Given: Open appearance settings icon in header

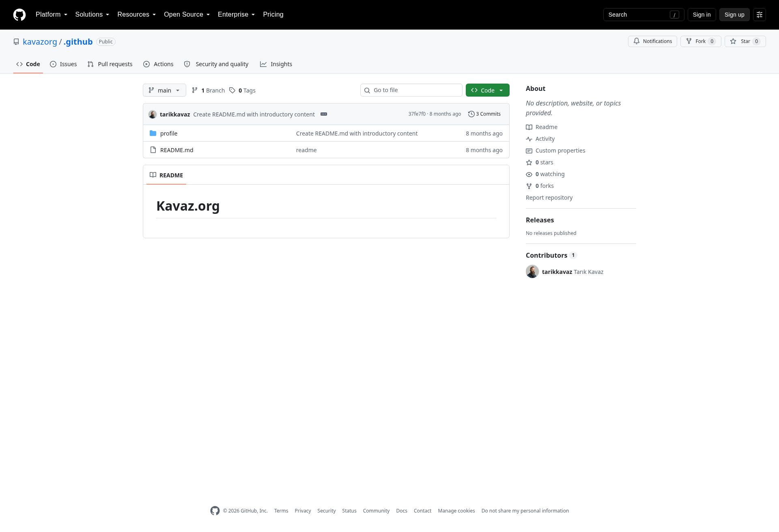Looking at the screenshot, I should pos(760,15).
